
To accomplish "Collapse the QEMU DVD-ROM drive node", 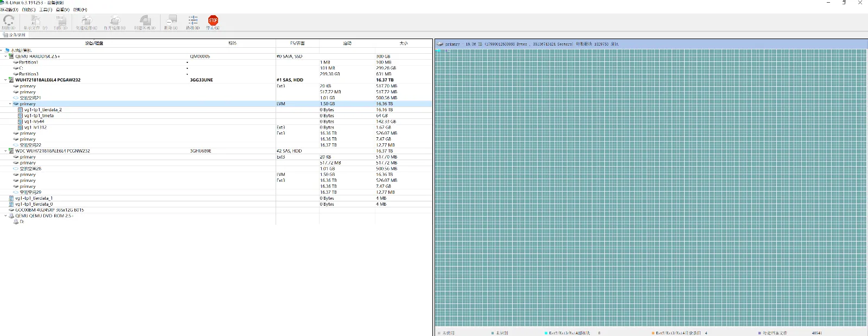I will (5, 216).
